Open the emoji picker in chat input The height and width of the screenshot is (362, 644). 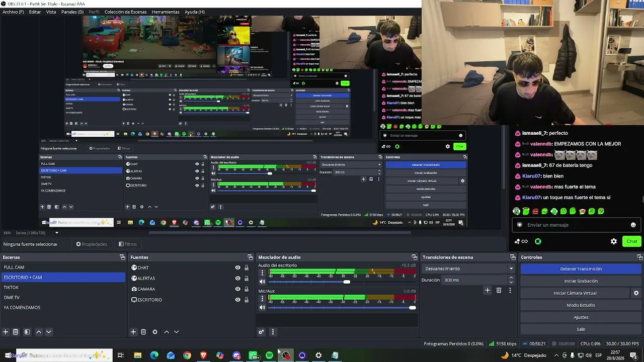633,225
